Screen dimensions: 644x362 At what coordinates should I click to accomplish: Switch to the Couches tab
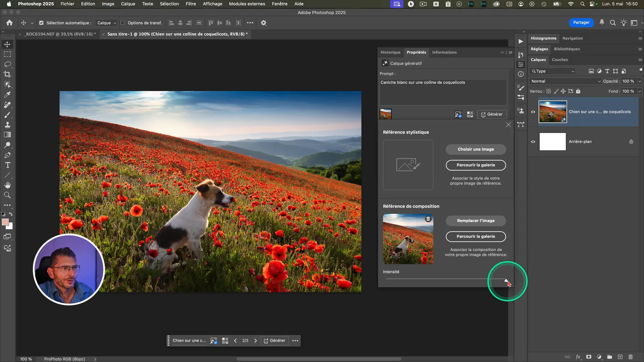coord(560,60)
